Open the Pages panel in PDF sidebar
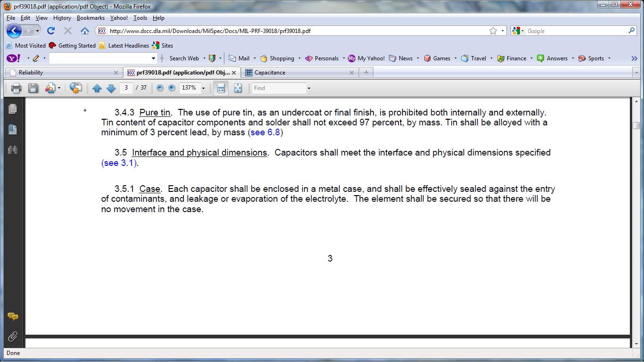The image size is (644, 362). [13, 109]
